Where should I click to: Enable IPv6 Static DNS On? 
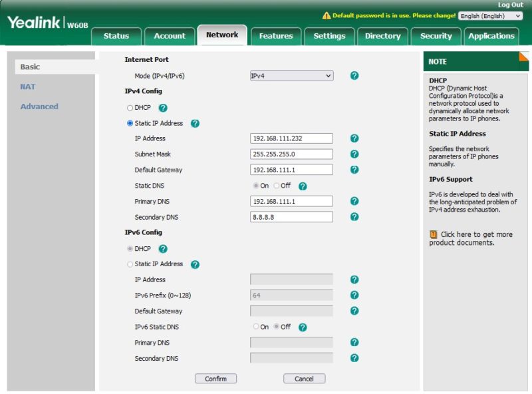(256, 327)
